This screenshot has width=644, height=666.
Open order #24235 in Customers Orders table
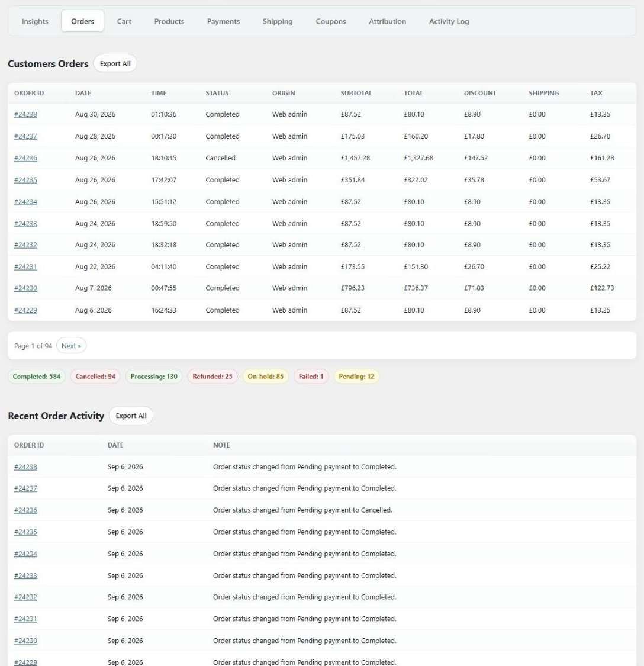(25, 179)
